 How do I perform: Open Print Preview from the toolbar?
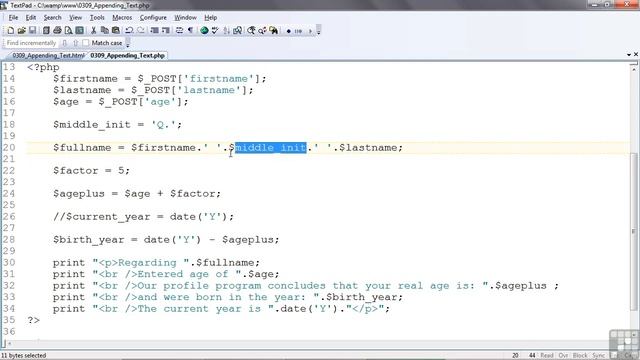click(68, 31)
